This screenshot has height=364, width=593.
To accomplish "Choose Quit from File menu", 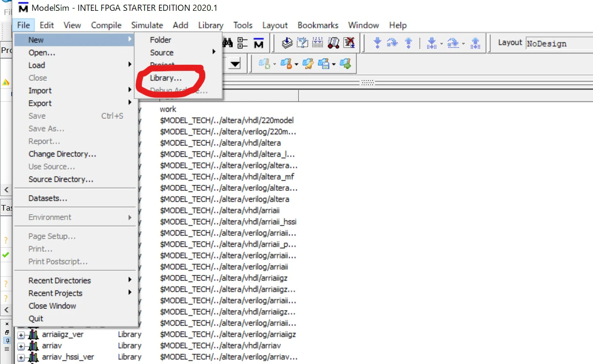I will [36, 318].
